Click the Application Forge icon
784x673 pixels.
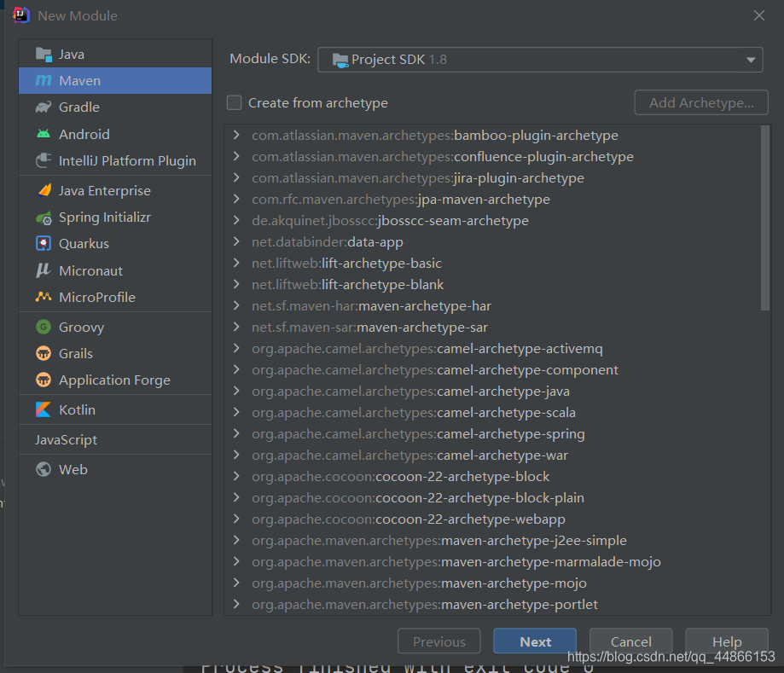(x=44, y=380)
